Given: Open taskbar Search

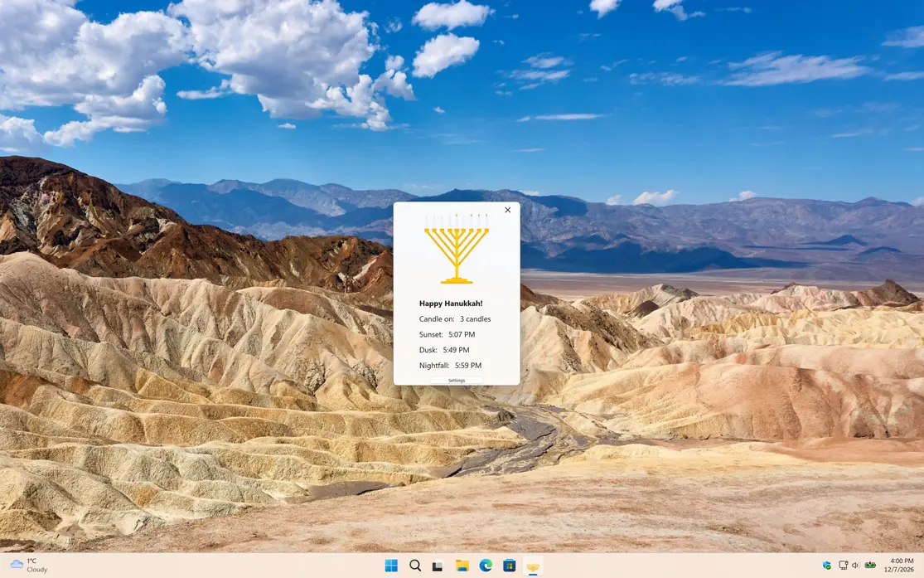Looking at the screenshot, I should 415,566.
